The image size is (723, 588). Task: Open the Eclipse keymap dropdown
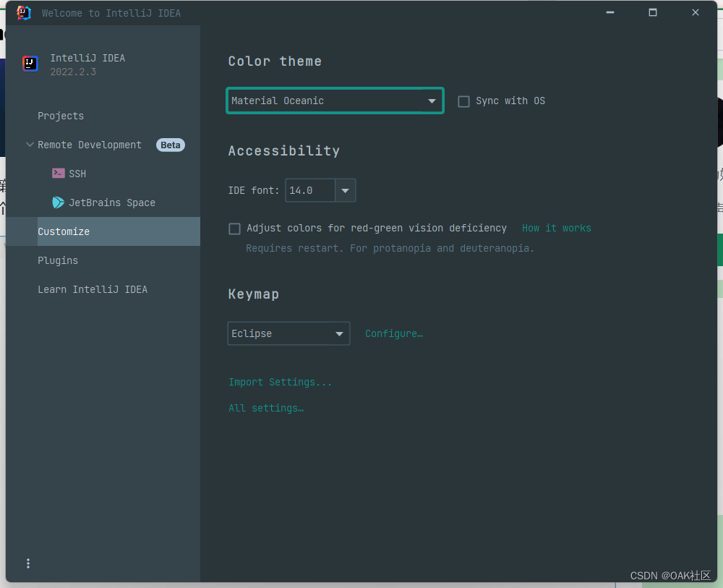(288, 333)
